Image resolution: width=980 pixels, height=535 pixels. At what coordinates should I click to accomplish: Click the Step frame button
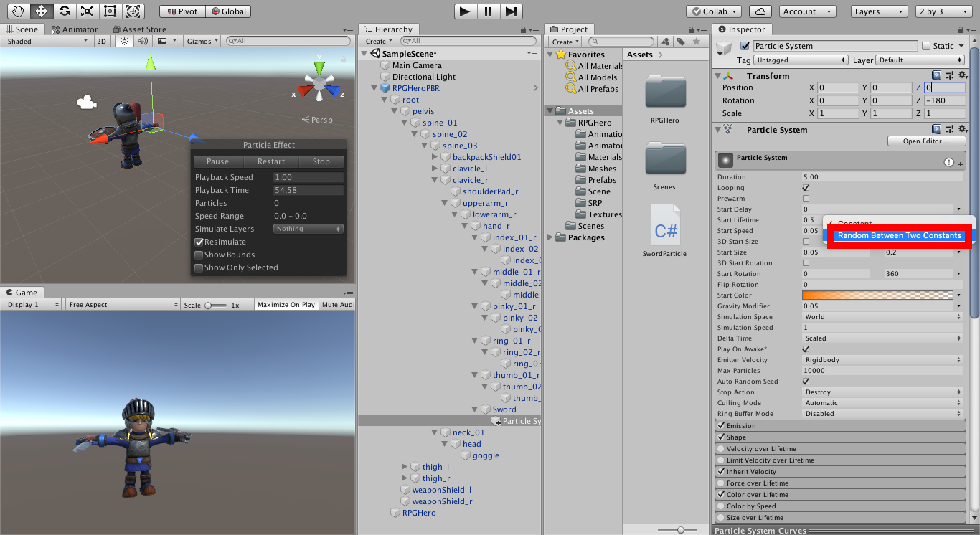click(510, 11)
